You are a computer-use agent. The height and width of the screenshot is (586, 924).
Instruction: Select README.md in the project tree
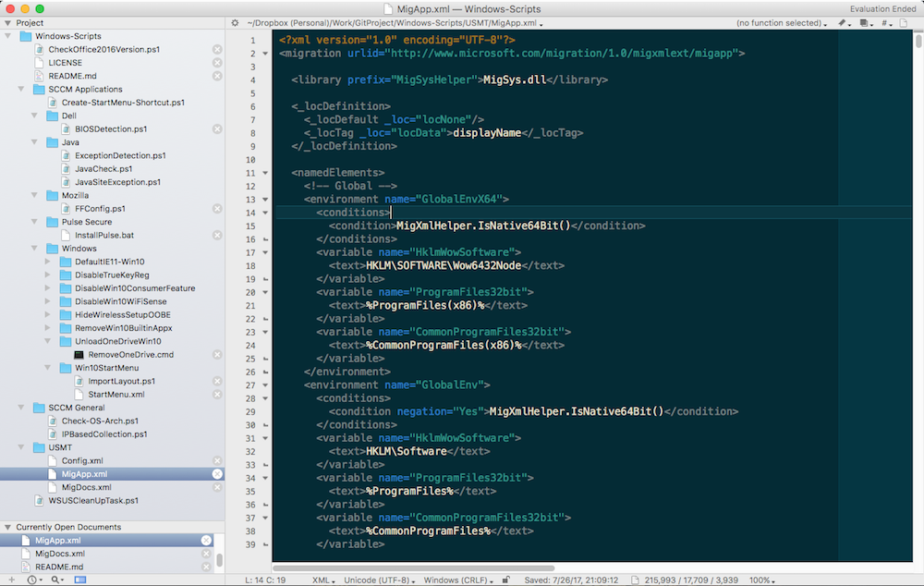(72, 76)
